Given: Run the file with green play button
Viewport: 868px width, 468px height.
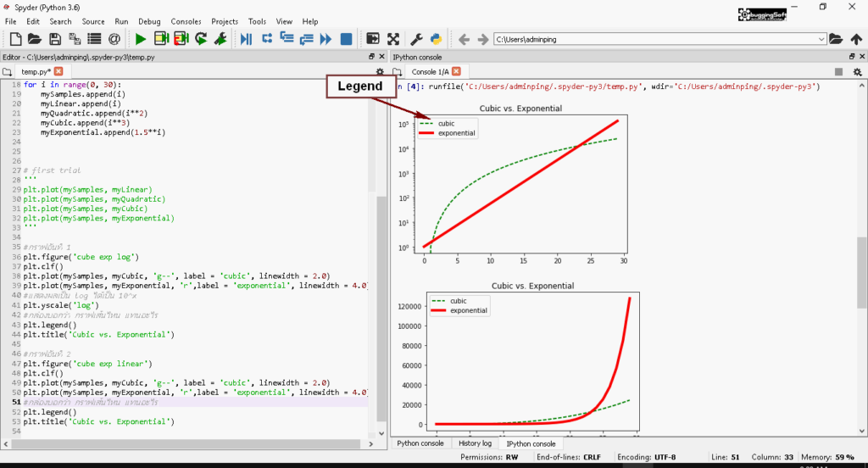Looking at the screenshot, I should coord(141,39).
